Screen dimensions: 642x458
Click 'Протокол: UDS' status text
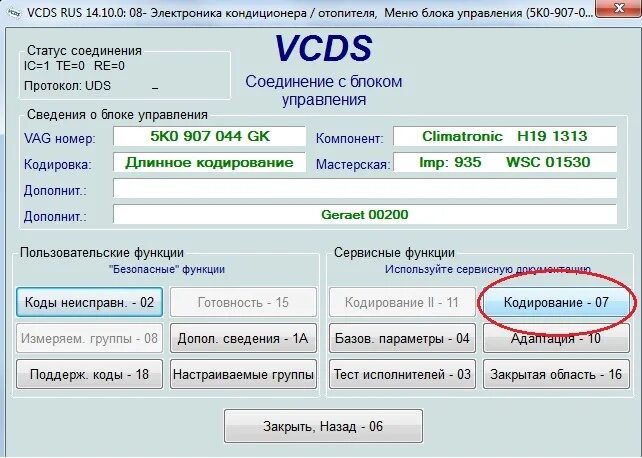[x=67, y=86]
